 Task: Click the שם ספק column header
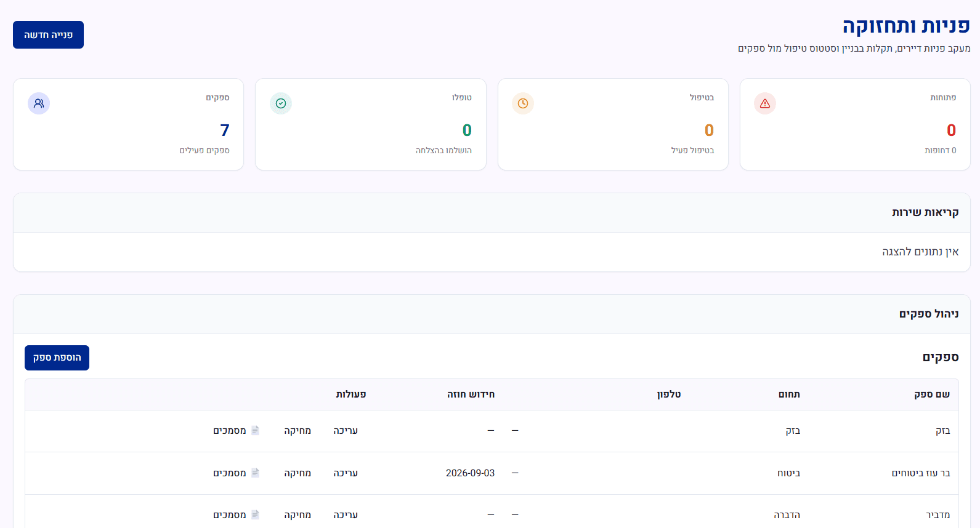click(x=932, y=394)
